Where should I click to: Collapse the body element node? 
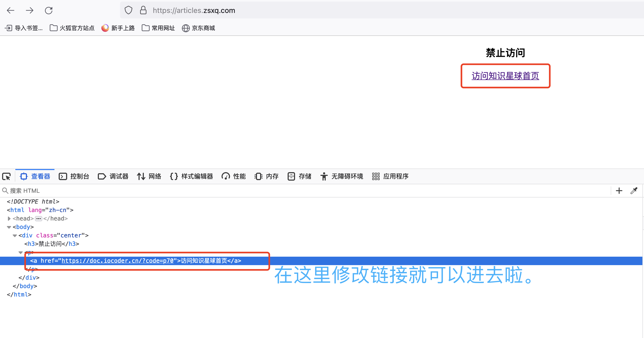9,227
